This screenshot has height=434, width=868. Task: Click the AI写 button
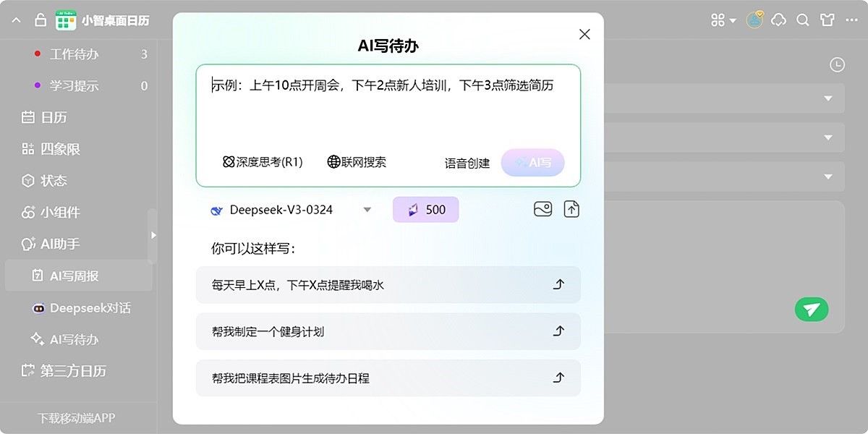pos(533,162)
